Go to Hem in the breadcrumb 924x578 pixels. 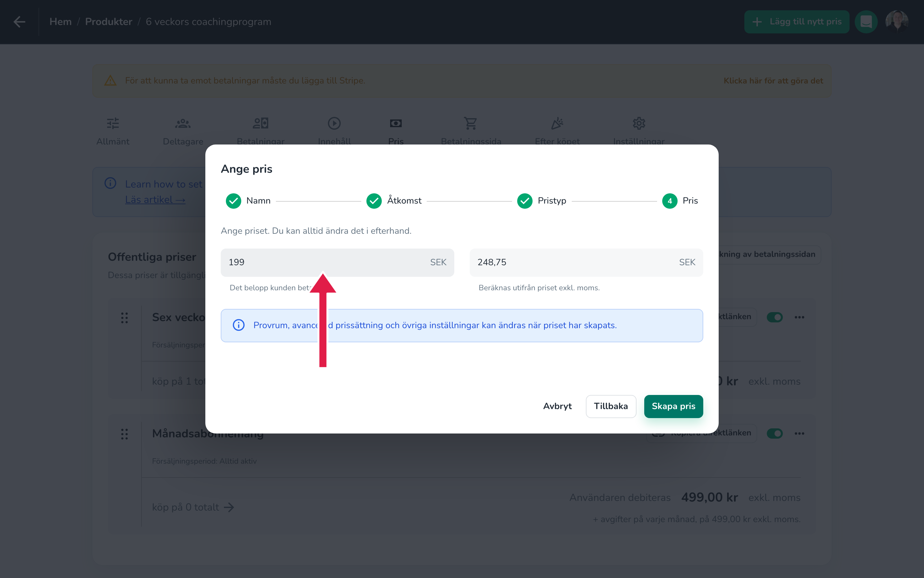(60, 22)
